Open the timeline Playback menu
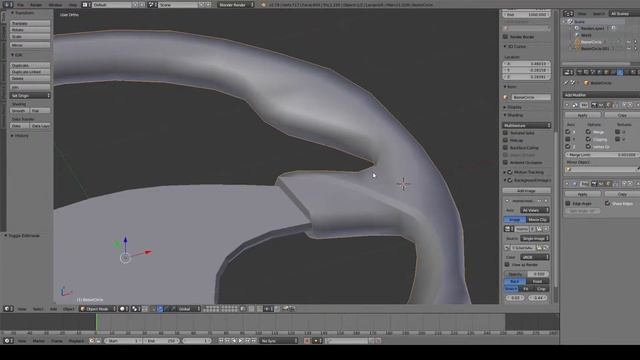Viewport: 640px width, 360px height. coord(76,341)
